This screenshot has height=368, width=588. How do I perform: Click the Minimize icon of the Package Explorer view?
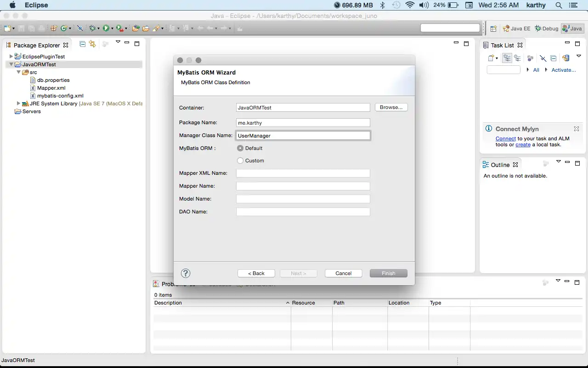coord(127,43)
